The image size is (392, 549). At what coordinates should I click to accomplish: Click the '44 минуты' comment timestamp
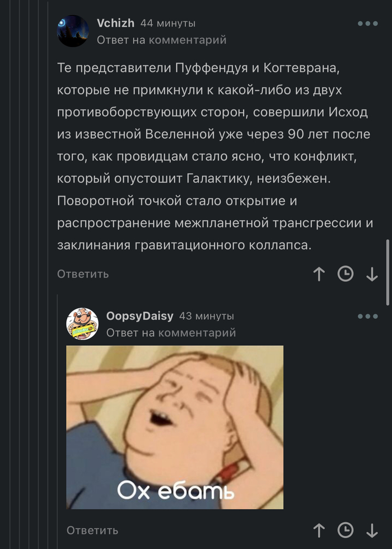pyautogui.click(x=167, y=24)
